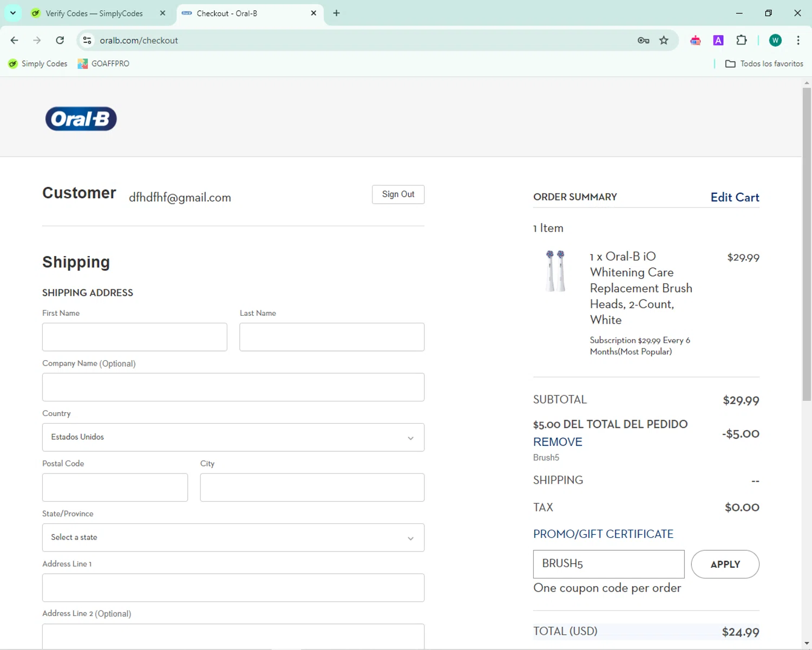Open a new browser tab
This screenshot has height=650, width=812.
point(337,13)
